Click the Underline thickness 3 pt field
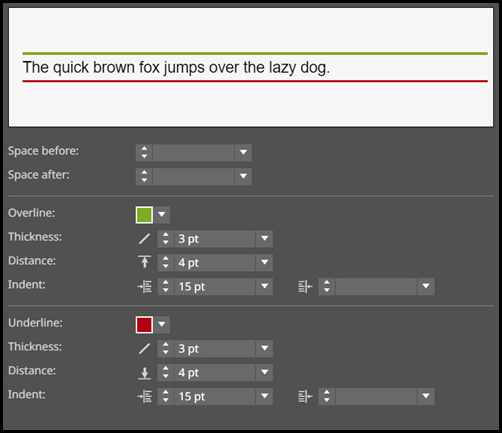The height and width of the screenshot is (433, 502). 215,349
